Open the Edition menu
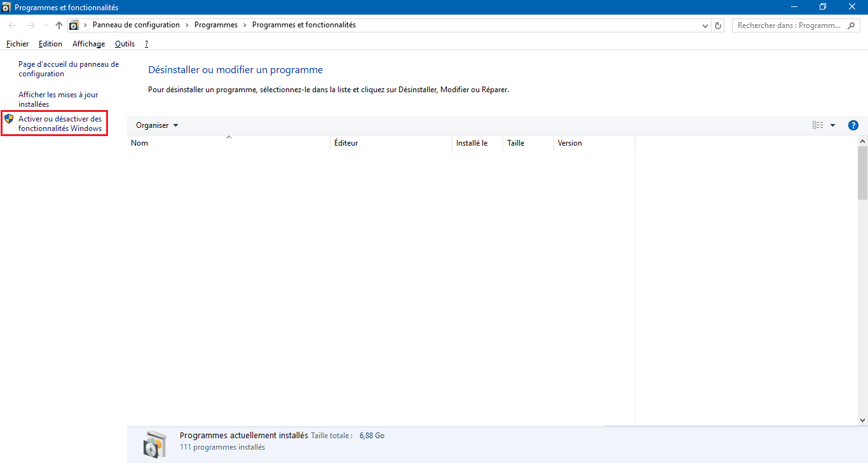 [50, 44]
